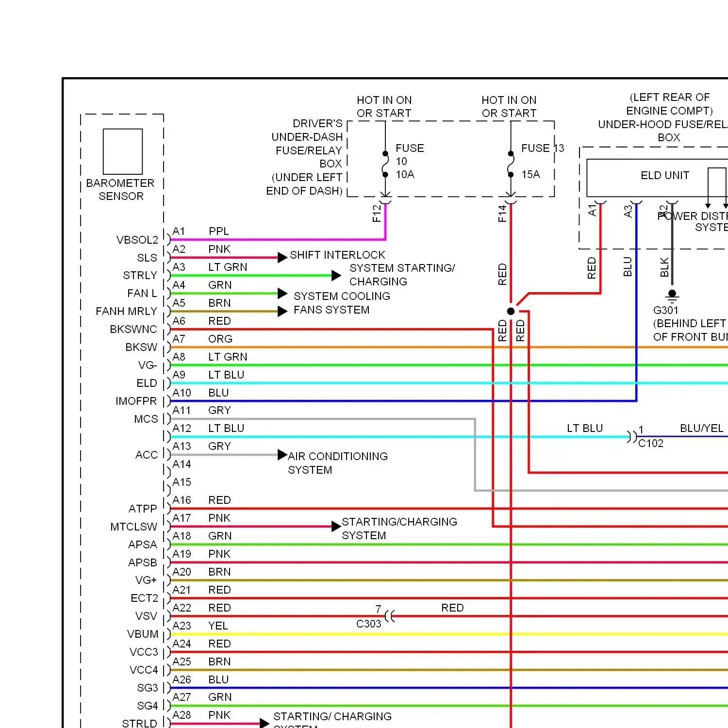
Task: Click the VBUM pin label
Action: click(x=143, y=634)
